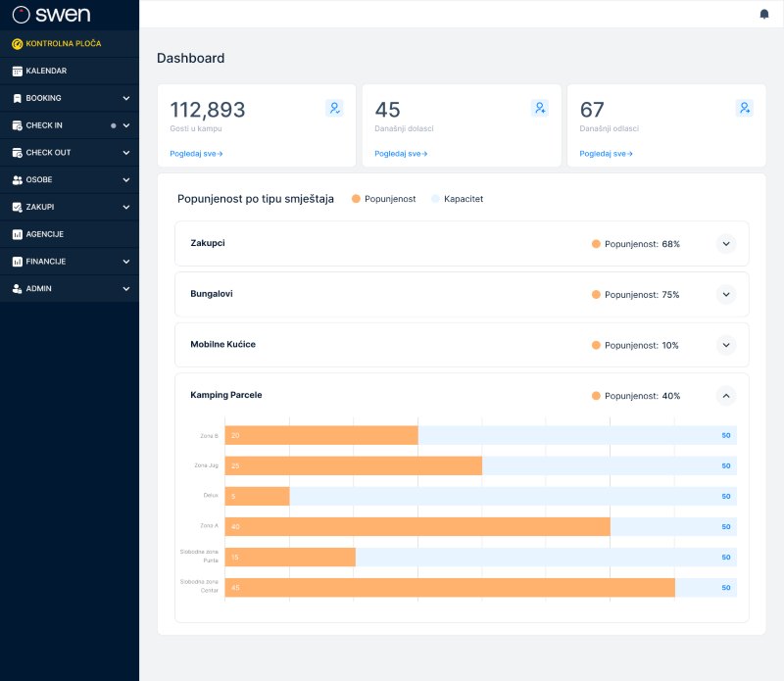Expand the Booking menu chevron
The image size is (784, 681).
pos(126,98)
